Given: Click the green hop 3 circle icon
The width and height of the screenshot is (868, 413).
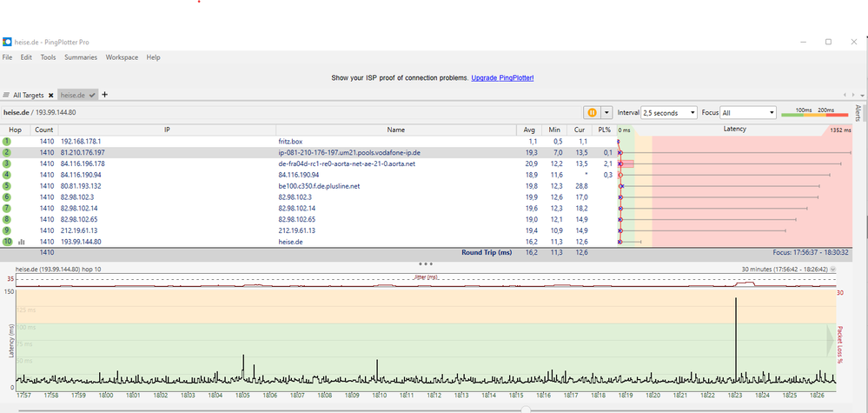Looking at the screenshot, I should pos(7,163).
